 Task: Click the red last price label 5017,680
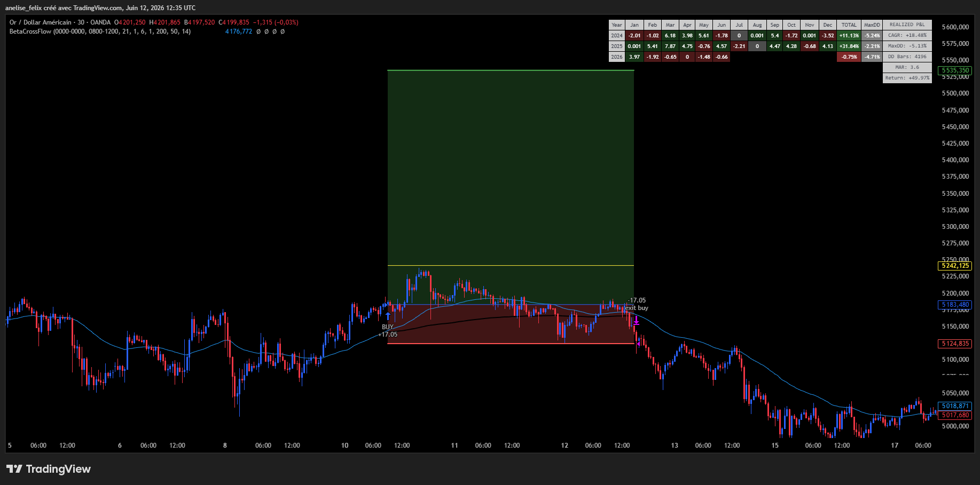955,415
